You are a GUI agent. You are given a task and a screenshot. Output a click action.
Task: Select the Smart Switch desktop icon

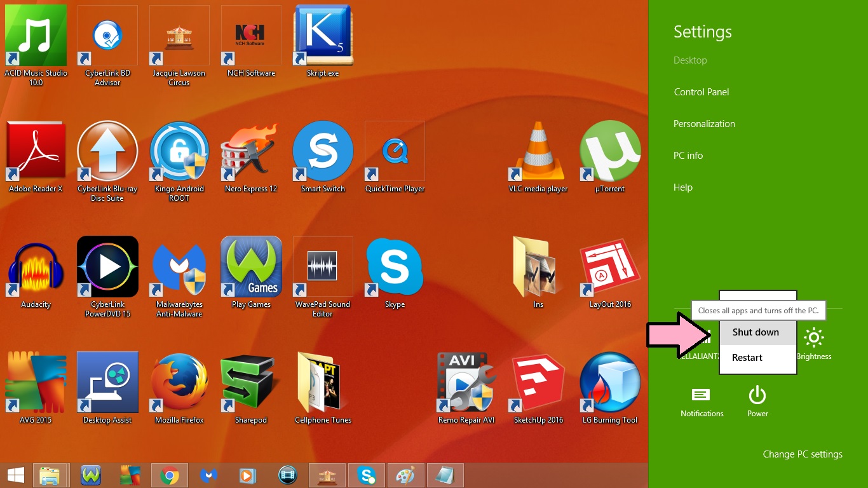[x=323, y=157]
